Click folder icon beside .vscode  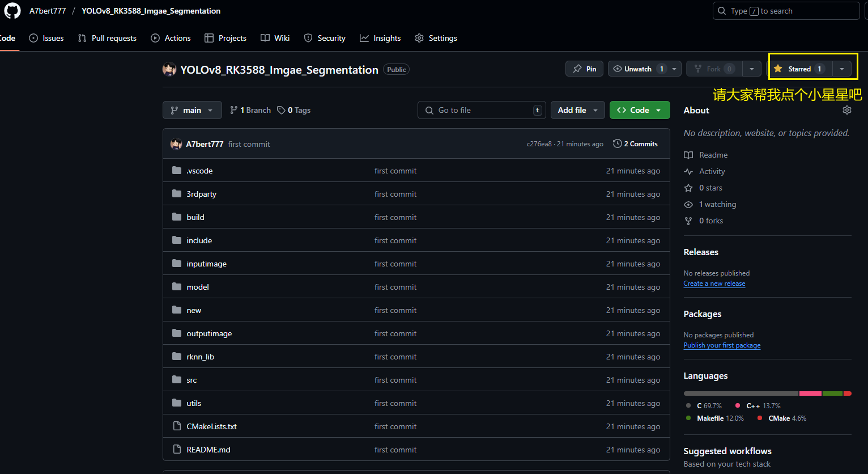click(x=176, y=170)
